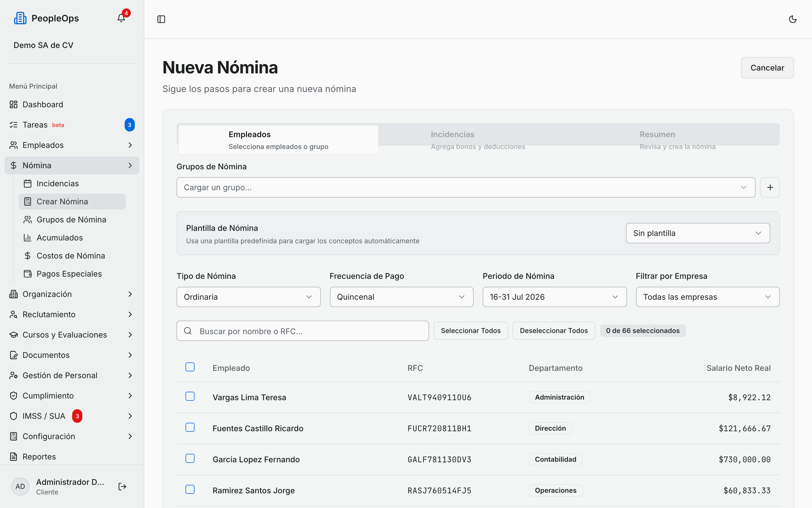Screen dimensions: 812x508
Task: Check Vargas Lima Teresa row checkbox
Action: pos(190,397)
